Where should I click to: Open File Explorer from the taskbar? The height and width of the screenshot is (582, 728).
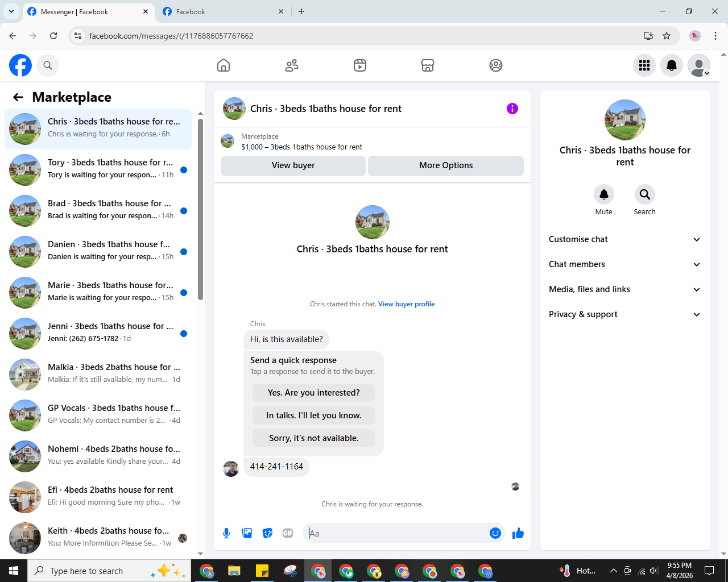click(x=234, y=571)
